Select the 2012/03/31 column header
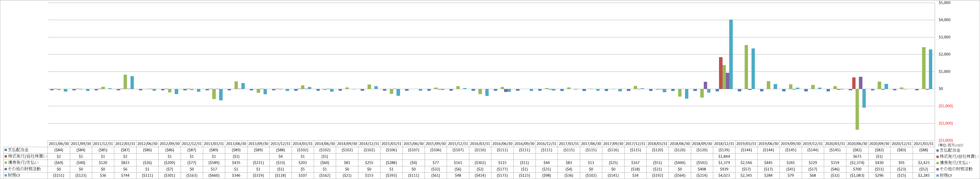This screenshot has width=980, height=179. pyautogui.click(x=125, y=144)
